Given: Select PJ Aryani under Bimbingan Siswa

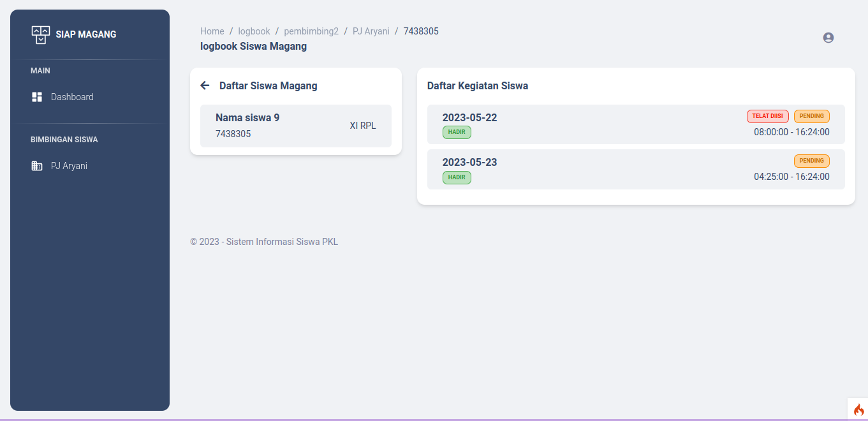Looking at the screenshot, I should [69, 166].
